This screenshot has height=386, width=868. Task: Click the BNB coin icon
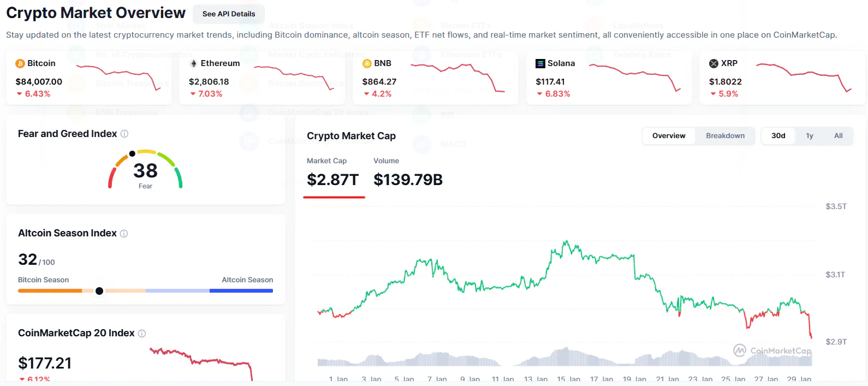(367, 63)
